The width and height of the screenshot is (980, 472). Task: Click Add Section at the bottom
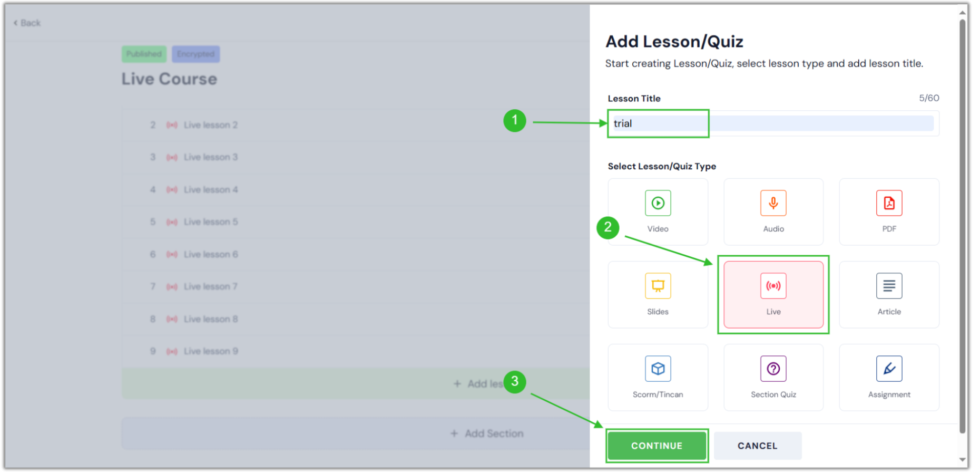click(x=486, y=433)
